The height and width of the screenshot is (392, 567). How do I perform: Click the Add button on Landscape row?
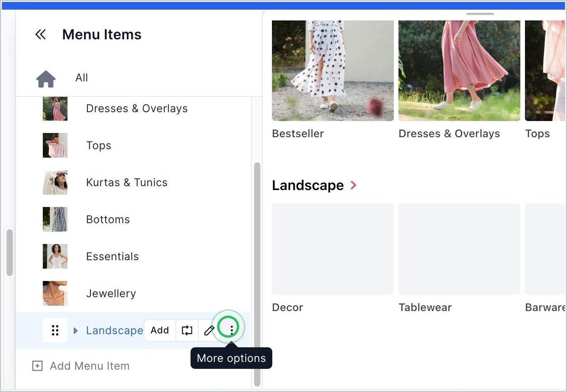click(x=160, y=330)
